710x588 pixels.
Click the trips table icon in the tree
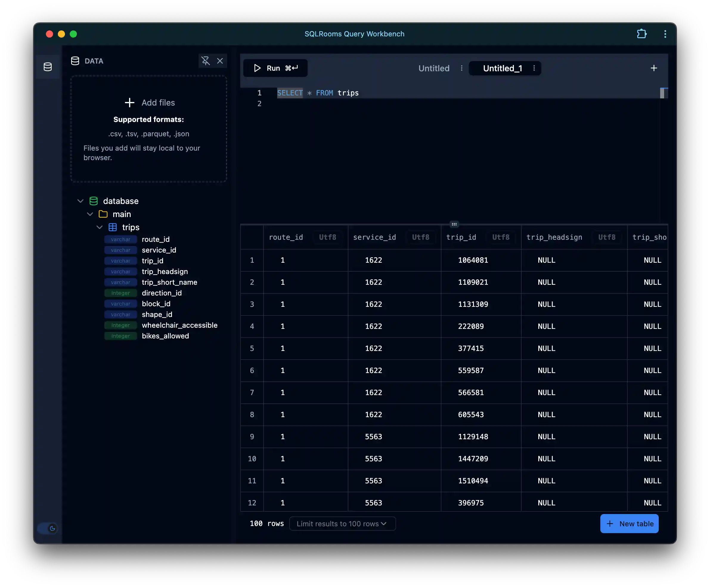pos(113,227)
